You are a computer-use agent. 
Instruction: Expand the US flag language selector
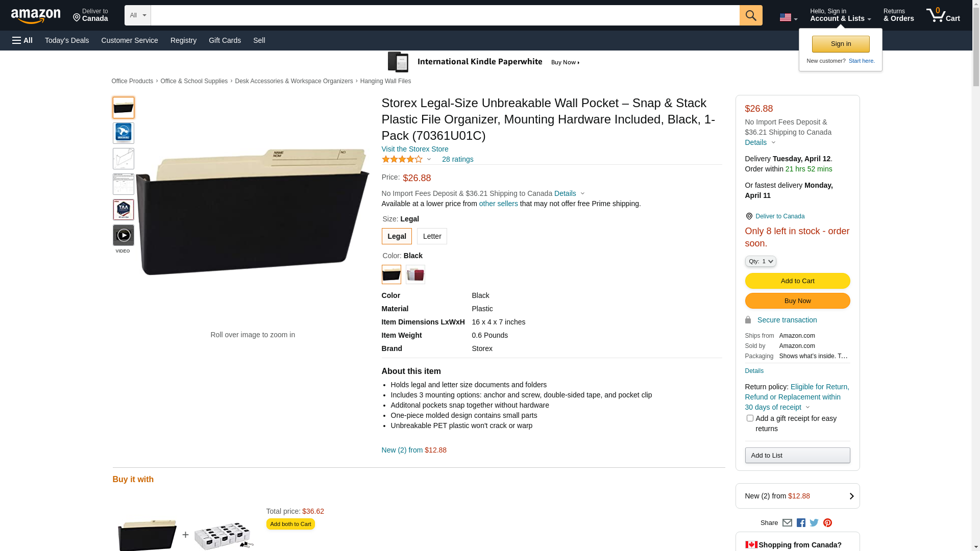[x=788, y=17]
